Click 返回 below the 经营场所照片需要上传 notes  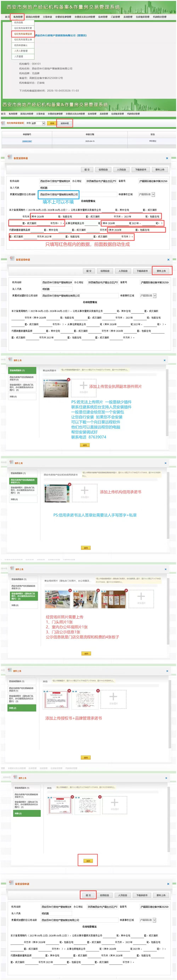click(86, 654)
